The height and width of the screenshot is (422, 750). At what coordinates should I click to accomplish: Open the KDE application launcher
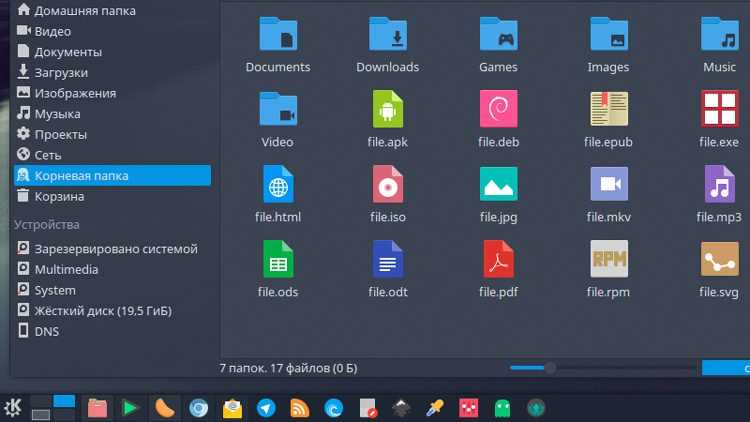(13, 408)
